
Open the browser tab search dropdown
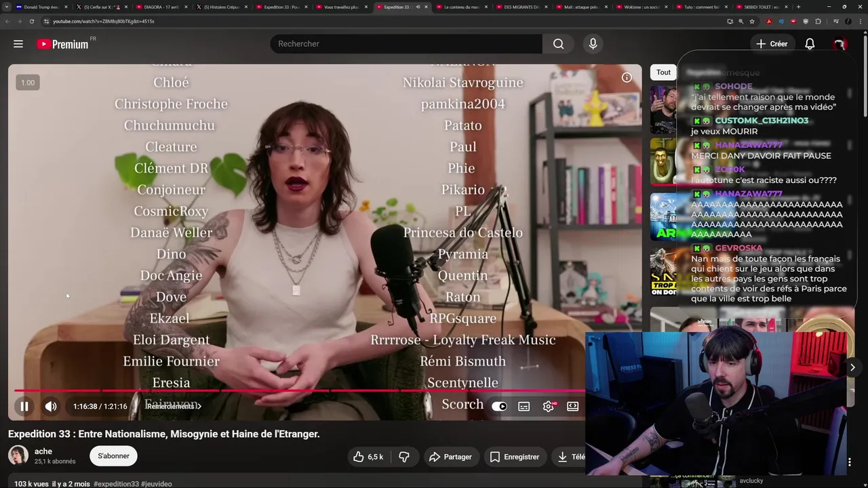(x=7, y=7)
